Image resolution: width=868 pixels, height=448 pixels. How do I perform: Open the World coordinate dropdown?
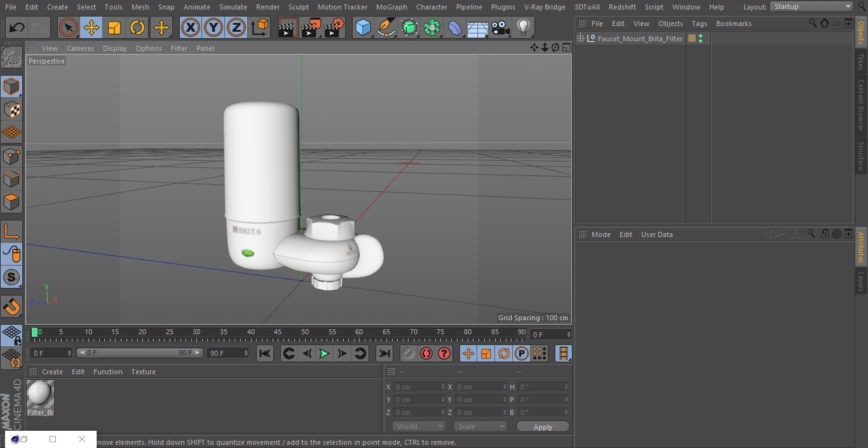418,426
